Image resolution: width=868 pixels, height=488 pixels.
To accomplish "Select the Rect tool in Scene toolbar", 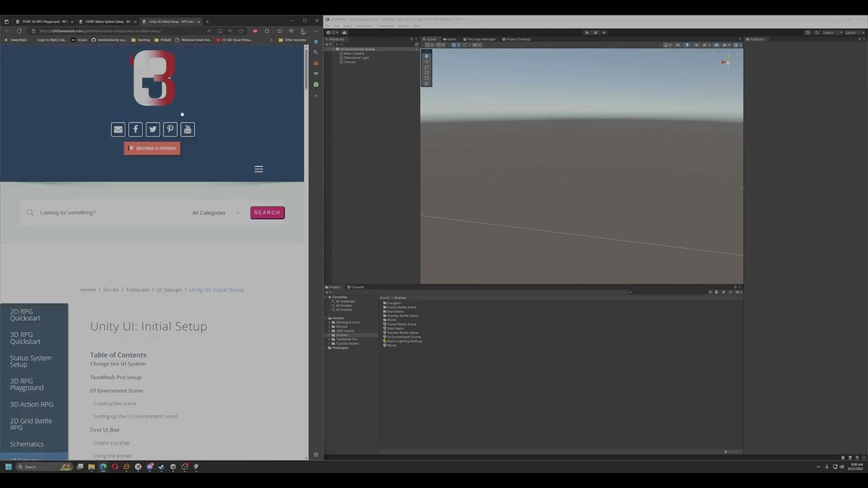I will 427,78.
